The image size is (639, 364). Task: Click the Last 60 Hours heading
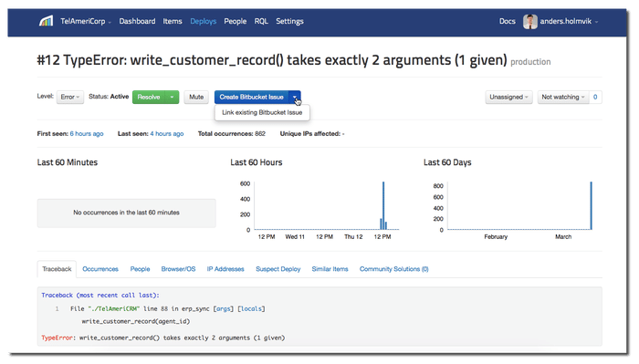(x=256, y=162)
